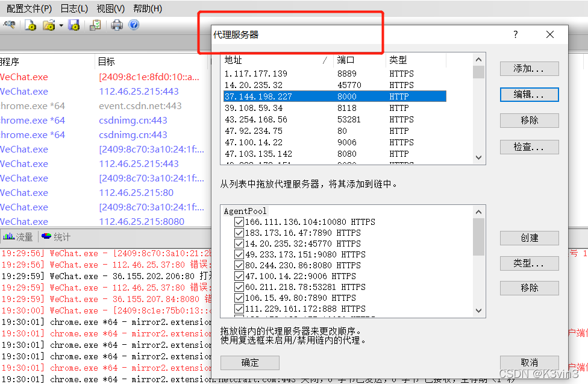Screen dimensions: 588x384
Task: Open name resolution settings (.com icon)
Action: click(x=10, y=25)
